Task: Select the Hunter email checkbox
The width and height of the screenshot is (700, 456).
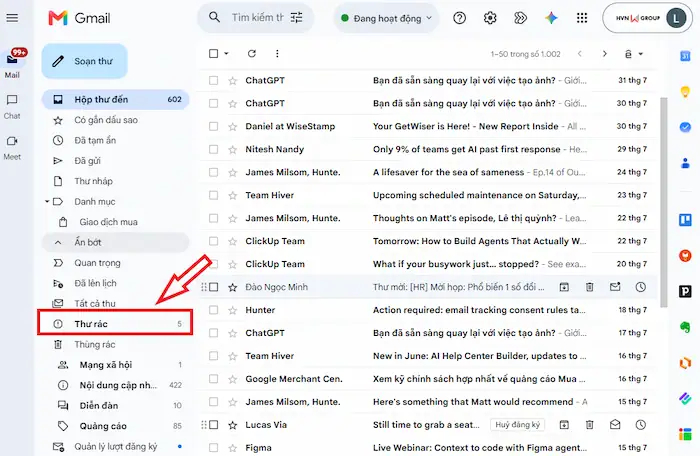Action: point(213,310)
